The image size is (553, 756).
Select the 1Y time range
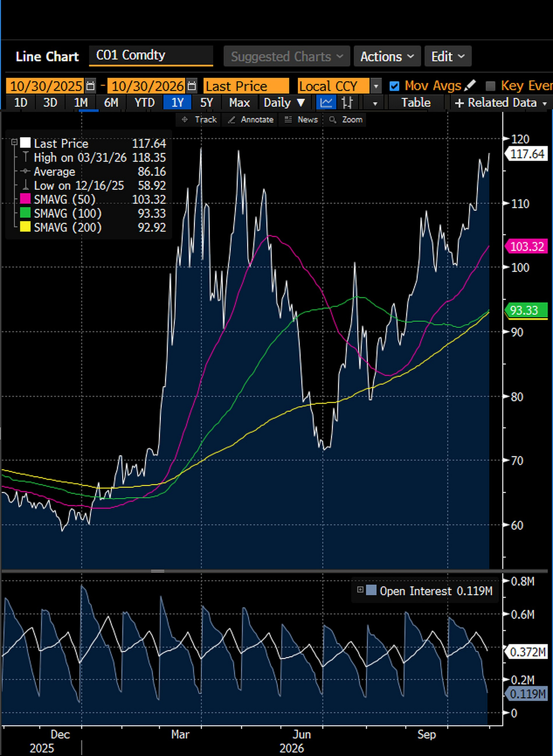177,103
